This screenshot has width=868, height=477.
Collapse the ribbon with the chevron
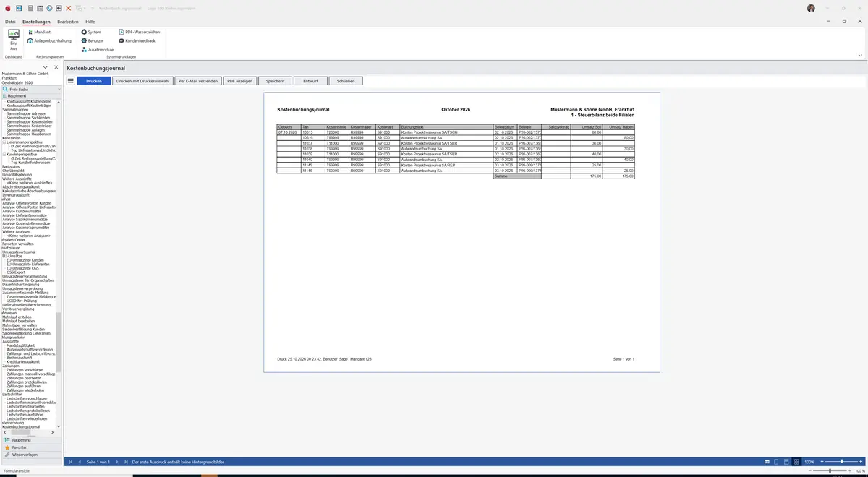[x=860, y=56]
